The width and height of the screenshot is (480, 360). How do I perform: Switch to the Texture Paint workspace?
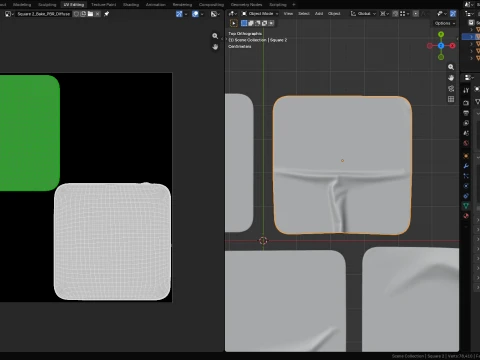104,5
